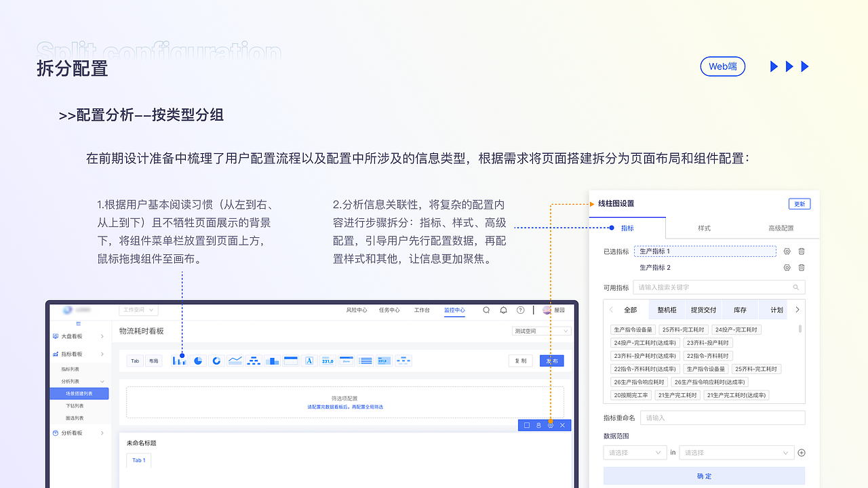Select the text component 'A' icon
The image size is (868, 488).
tap(309, 361)
